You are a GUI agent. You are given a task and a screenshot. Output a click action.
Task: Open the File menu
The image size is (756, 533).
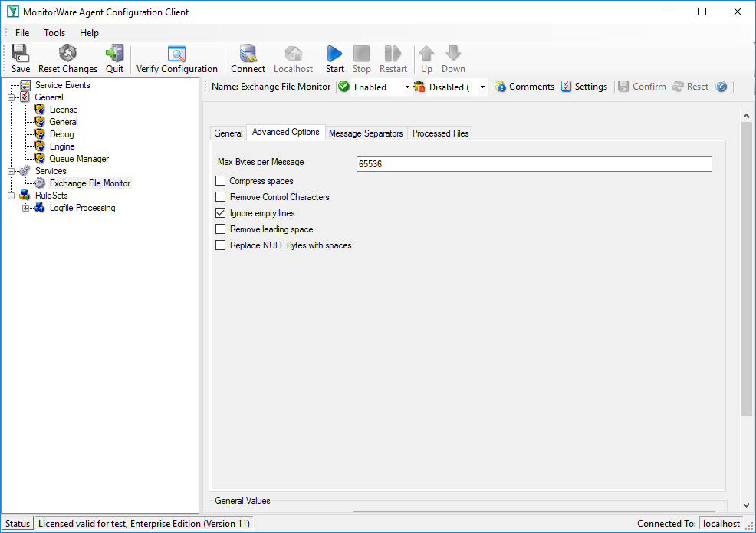22,33
